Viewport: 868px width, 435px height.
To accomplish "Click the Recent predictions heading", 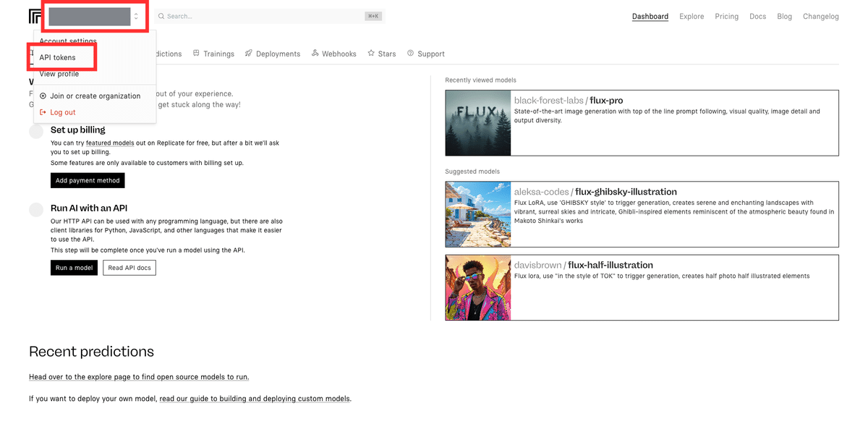I will pos(91,352).
